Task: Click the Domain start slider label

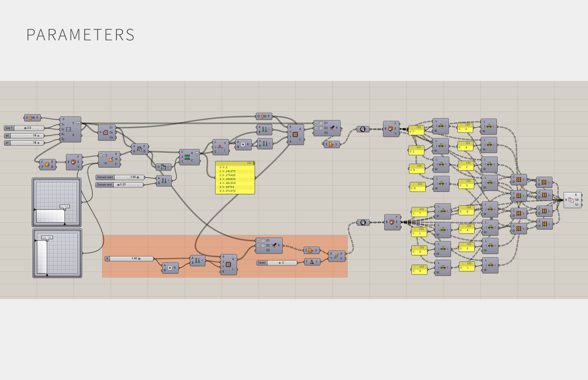Action: click(105, 177)
